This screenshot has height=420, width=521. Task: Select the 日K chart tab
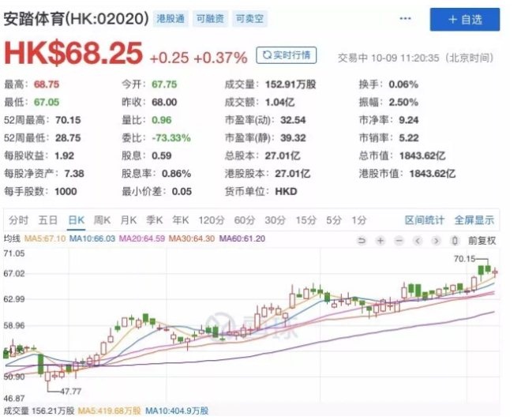[x=77, y=220]
